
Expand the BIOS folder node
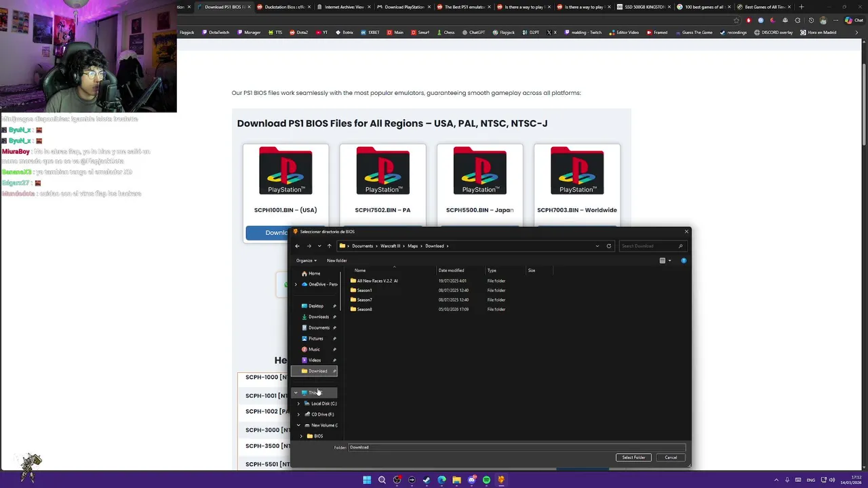coord(301,436)
